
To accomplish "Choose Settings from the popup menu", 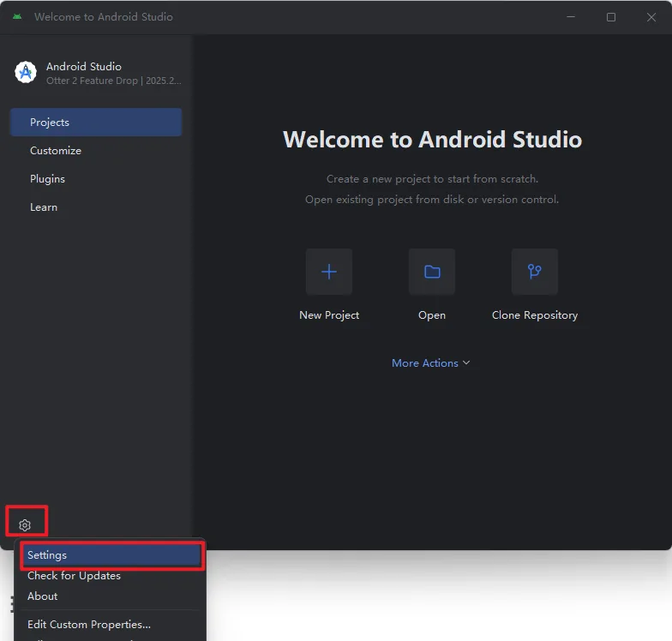I will 111,555.
